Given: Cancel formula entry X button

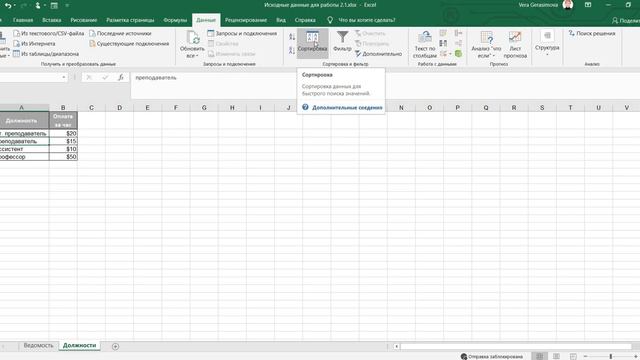Looking at the screenshot, I should click(89, 77).
